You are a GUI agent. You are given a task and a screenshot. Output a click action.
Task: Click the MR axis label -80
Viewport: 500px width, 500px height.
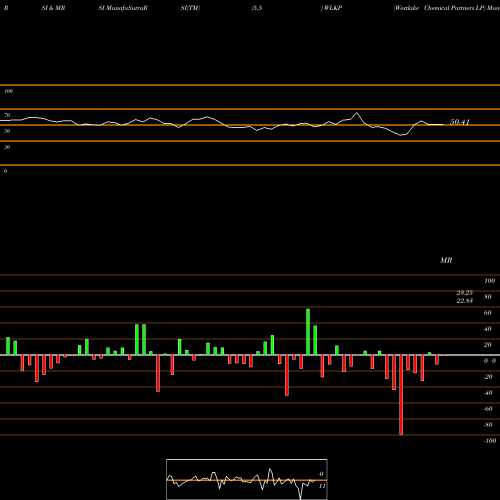[x=488, y=425]
